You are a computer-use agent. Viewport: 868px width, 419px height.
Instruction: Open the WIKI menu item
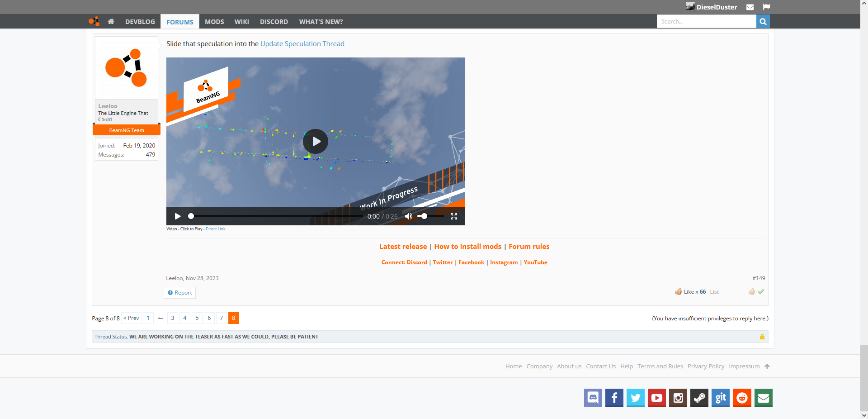tap(242, 22)
